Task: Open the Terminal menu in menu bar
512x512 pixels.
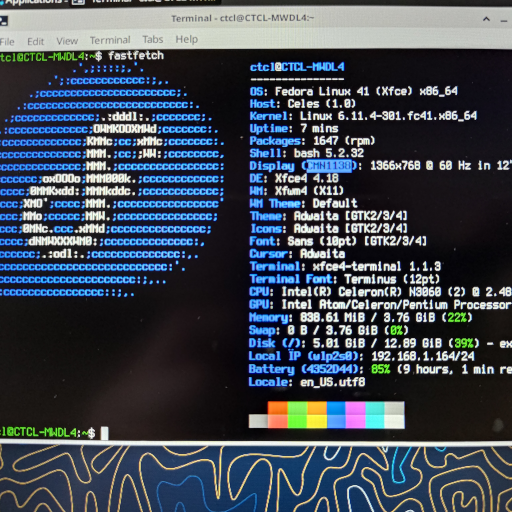Action: pyautogui.click(x=110, y=40)
